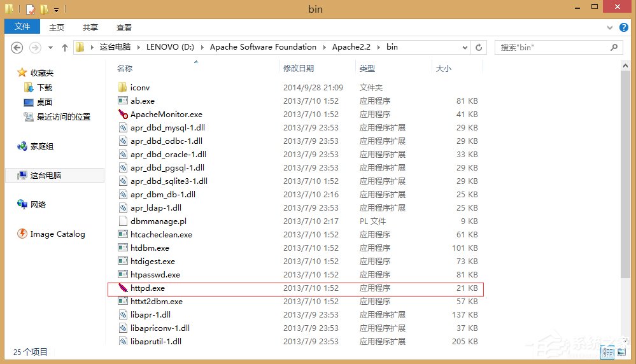The width and height of the screenshot is (636, 364).
Task: Switch to large icons view in status bar
Action: coord(621,353)
